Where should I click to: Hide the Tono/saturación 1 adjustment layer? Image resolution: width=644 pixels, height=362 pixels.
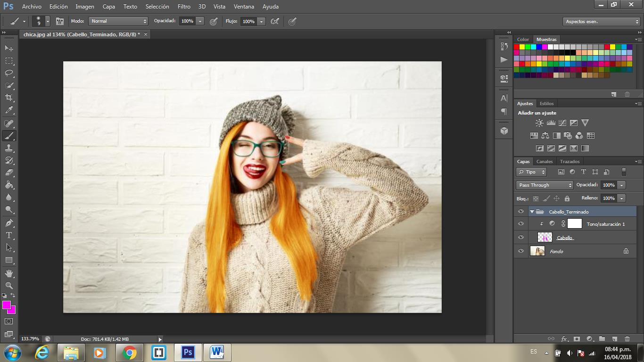tap(521, 224)
